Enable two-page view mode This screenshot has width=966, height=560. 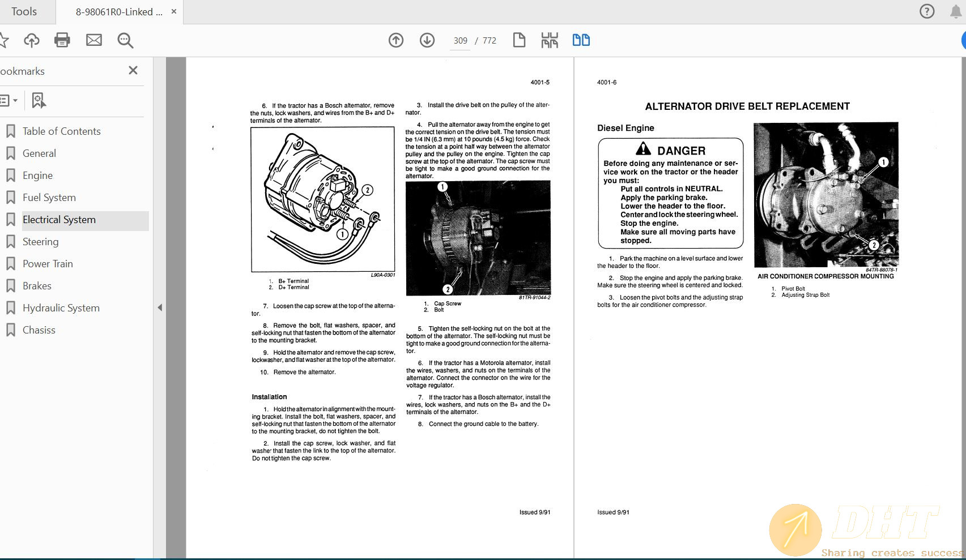point(581,40)
